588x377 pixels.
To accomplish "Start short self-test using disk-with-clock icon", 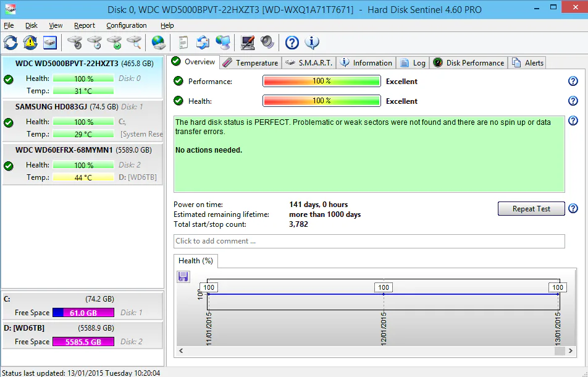I will point(95,43).
